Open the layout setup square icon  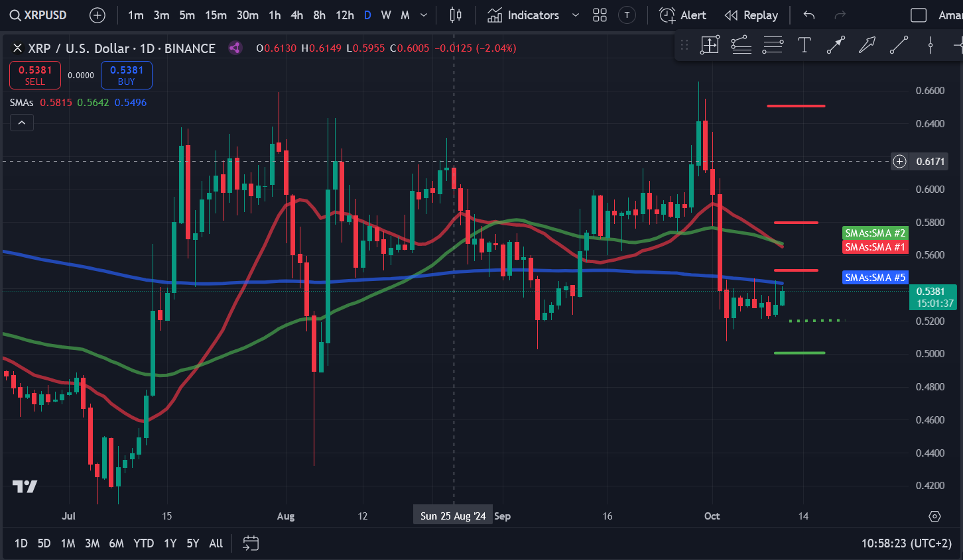[919, 15]
